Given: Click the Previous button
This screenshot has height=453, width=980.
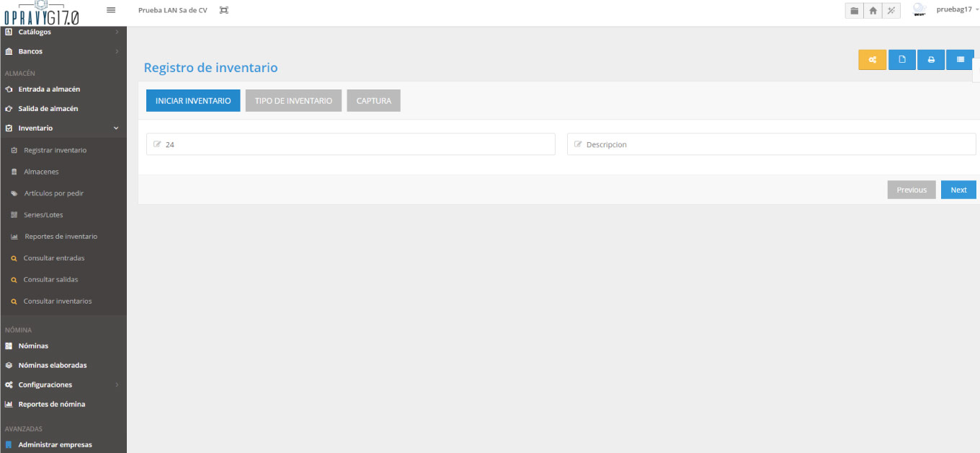Looking at the screenshot, I should tap(911, 190).
